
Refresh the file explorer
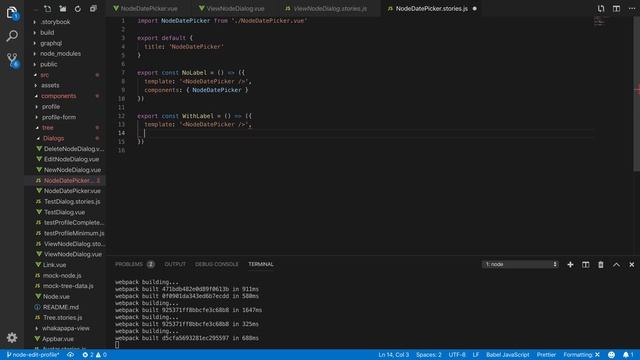pos(78,9)
